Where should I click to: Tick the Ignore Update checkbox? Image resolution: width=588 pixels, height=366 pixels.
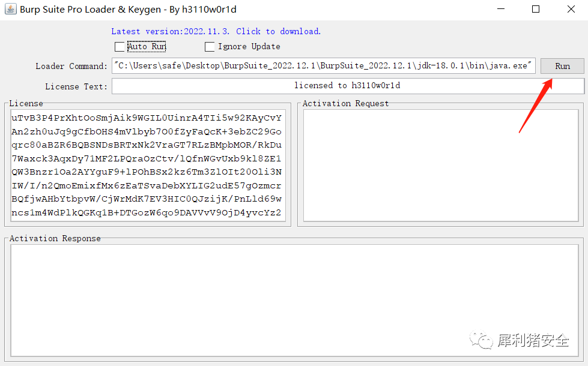(x=210, y=47)
